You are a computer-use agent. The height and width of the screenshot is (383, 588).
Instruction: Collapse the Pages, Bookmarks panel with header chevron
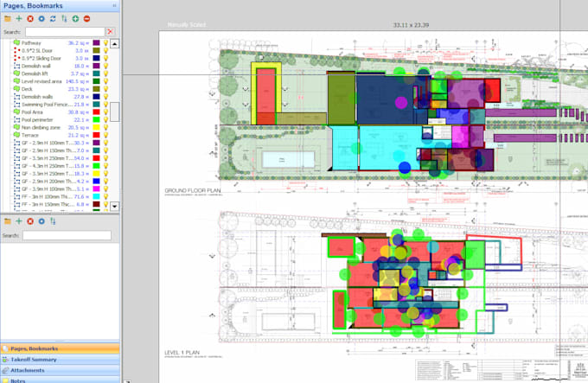tap(114, 6)
